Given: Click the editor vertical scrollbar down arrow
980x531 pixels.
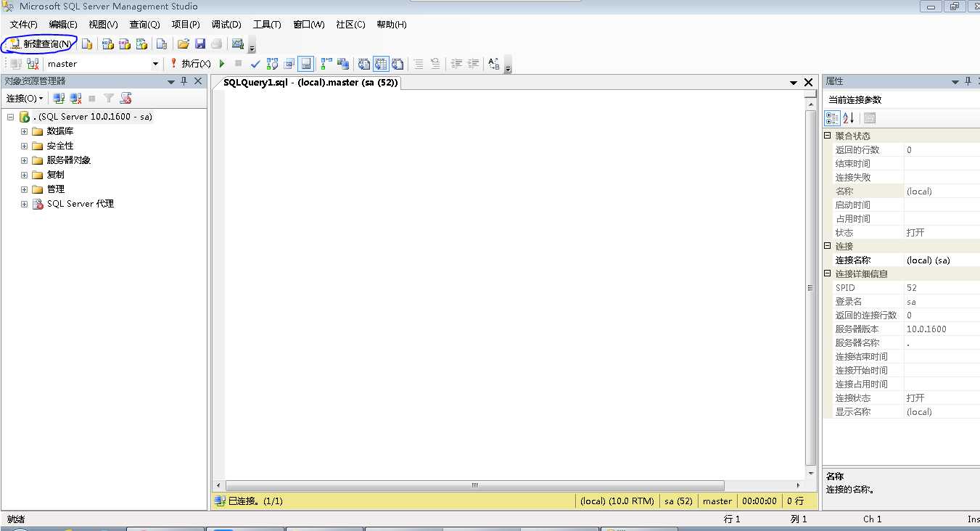Looking at the screenshot, I should (811, 473).
